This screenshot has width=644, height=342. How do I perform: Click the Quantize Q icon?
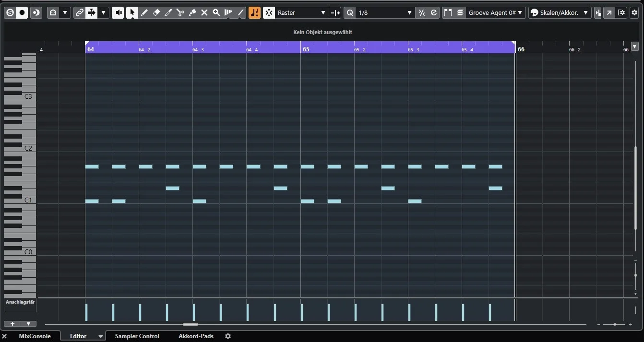pos(350,12)
